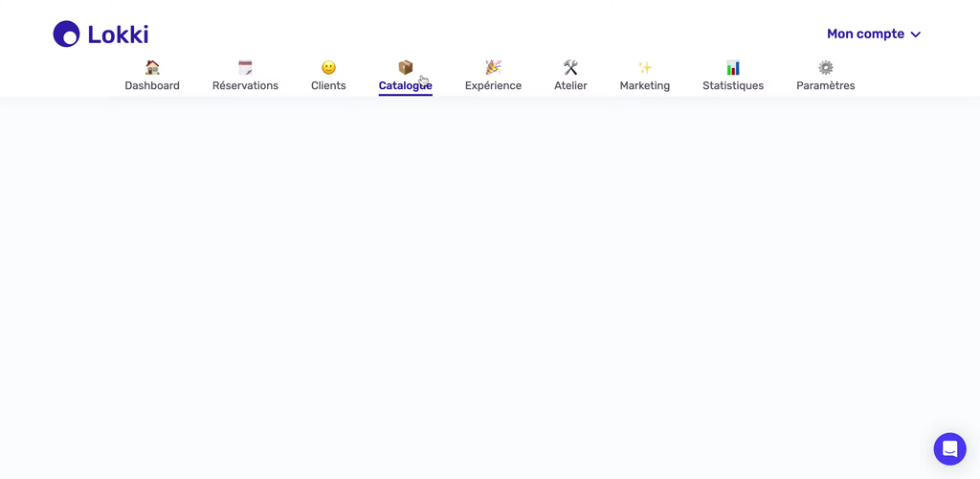Click the gear icon above Paramètres
980x479 pixels.
pyautogui.click(x=825, y=67)
